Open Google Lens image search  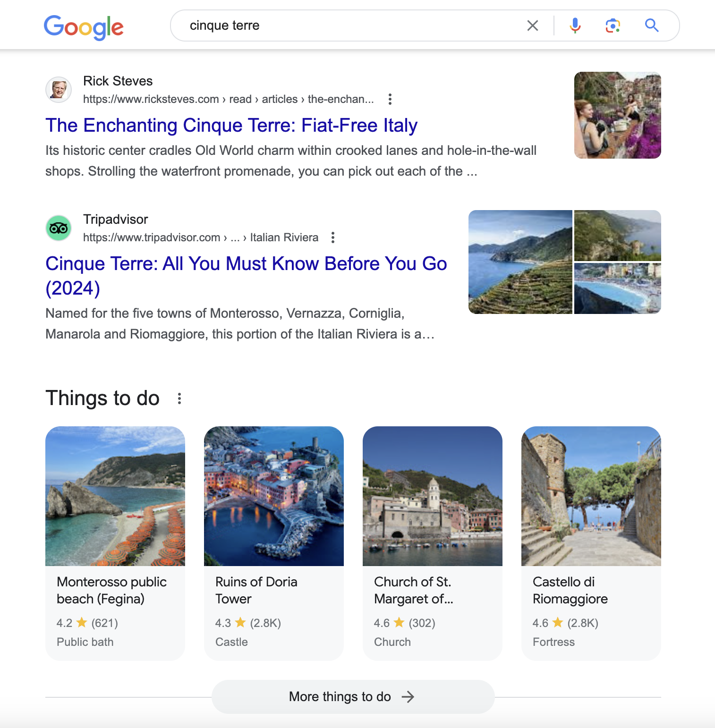[612, 25]
